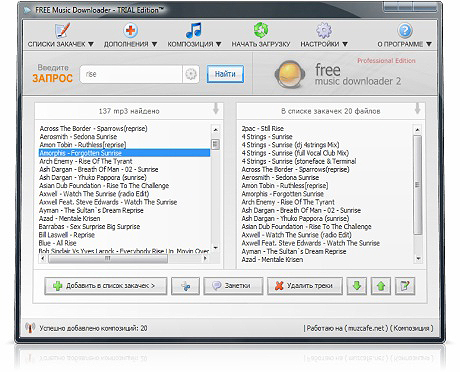Click the scissors icon button
Viewport: 460px width, 372px height.
point(185,286)
